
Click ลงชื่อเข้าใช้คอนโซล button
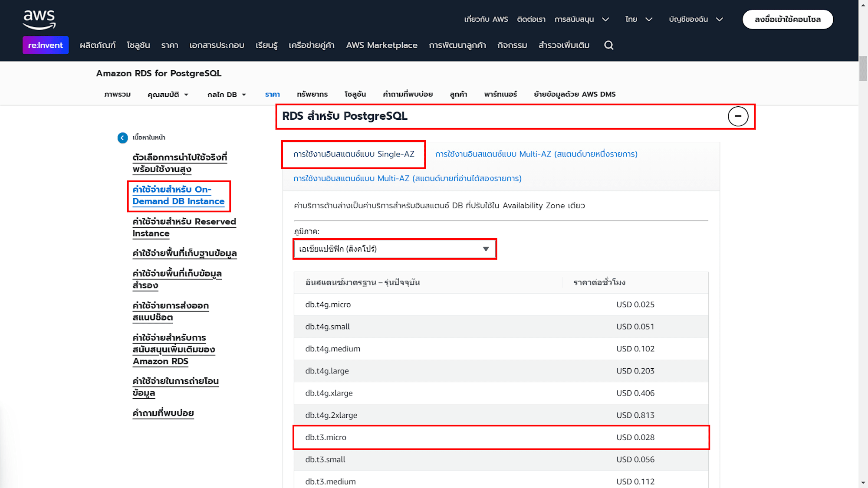point(788,20)
